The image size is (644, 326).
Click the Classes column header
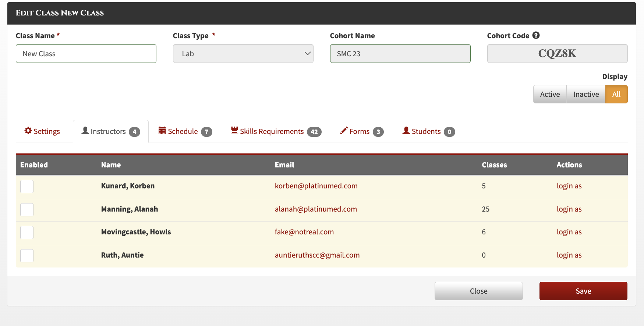tap(494, 165)
